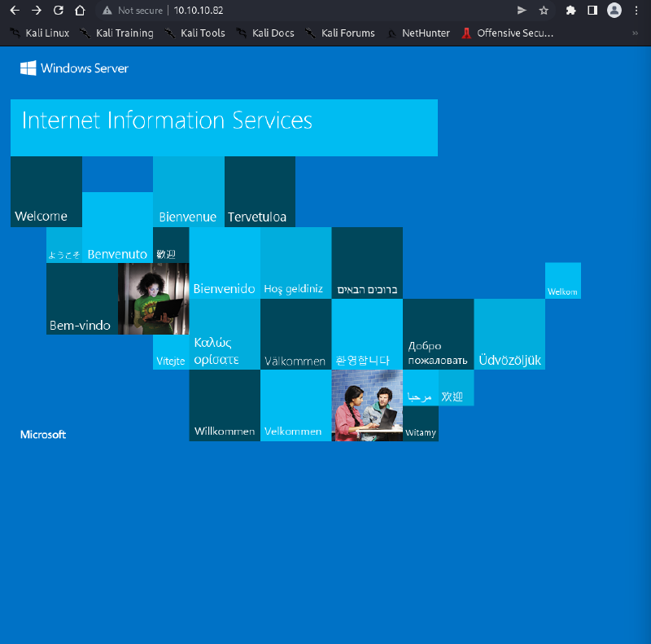651x644 pixels.
Task: Open the user profile avatar
Action: coord(614,11)
